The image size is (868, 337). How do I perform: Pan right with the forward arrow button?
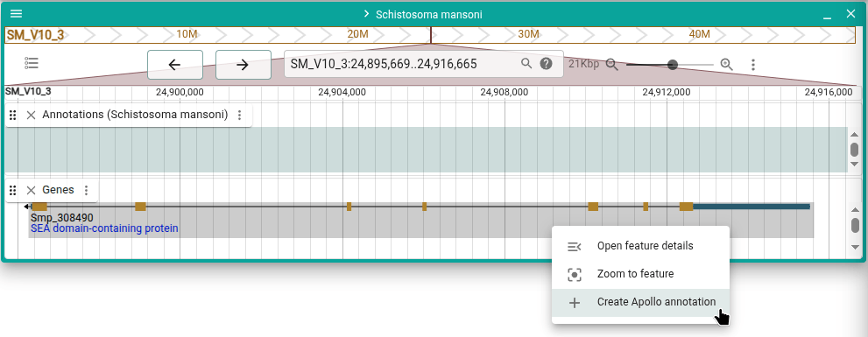click(243, 65)
